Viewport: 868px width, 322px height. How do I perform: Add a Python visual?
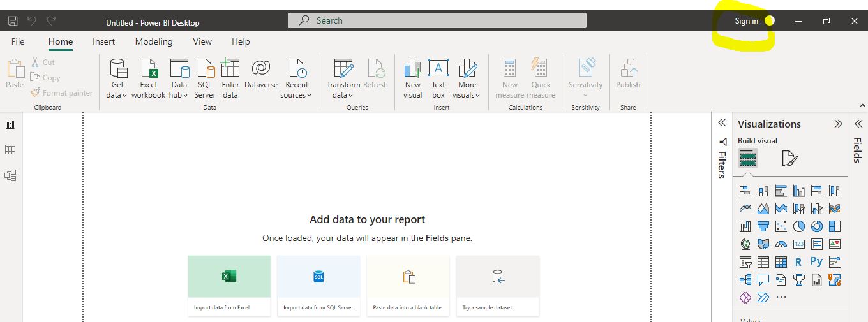[x=816, y=261]
